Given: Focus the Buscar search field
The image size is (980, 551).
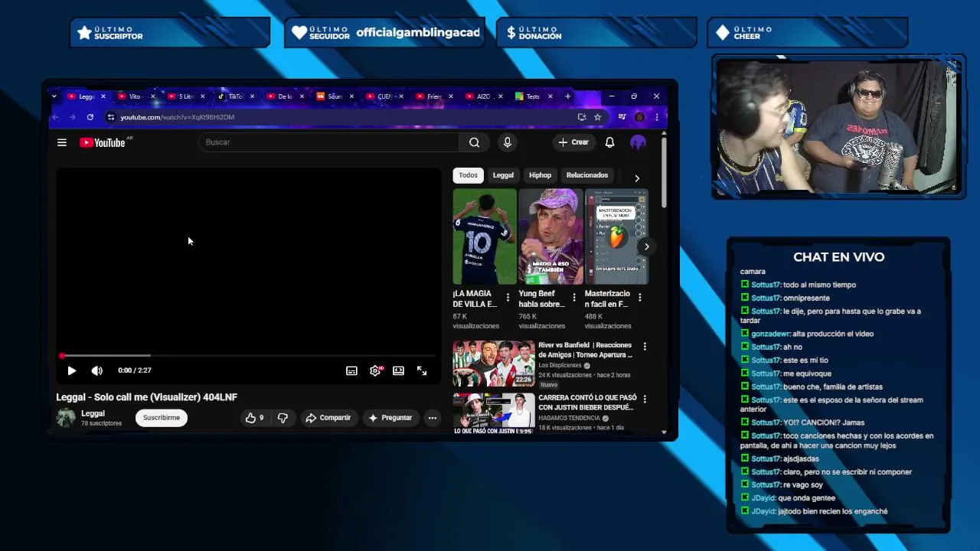Looking at the screenshot, I should tap(329, 142).
